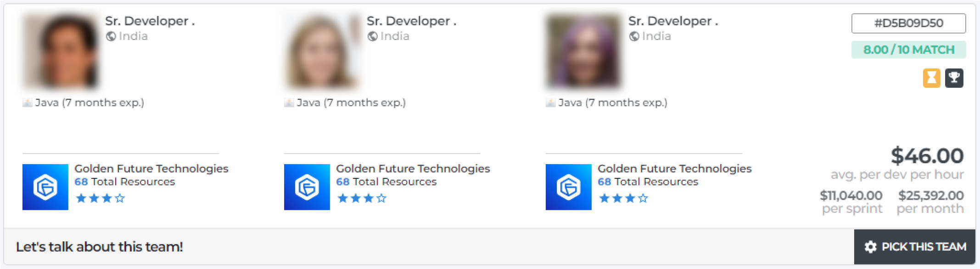Click the $46.00 average hourly rate
The height and width of the screenshot is (269, 980).
(927, 156)
